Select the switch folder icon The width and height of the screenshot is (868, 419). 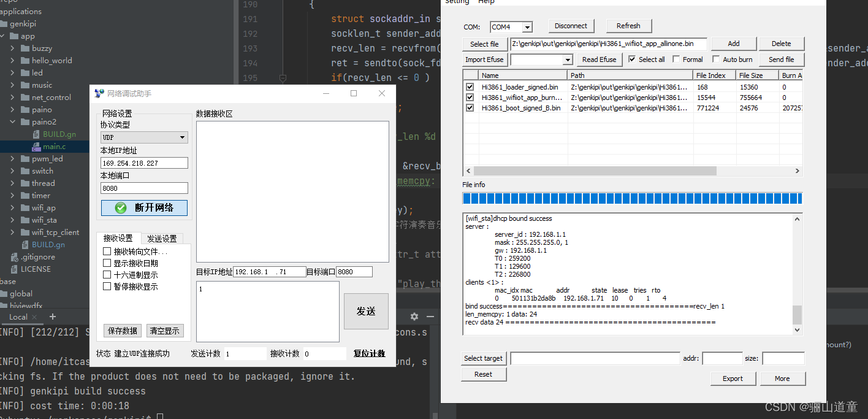click(x=26, y=171)
